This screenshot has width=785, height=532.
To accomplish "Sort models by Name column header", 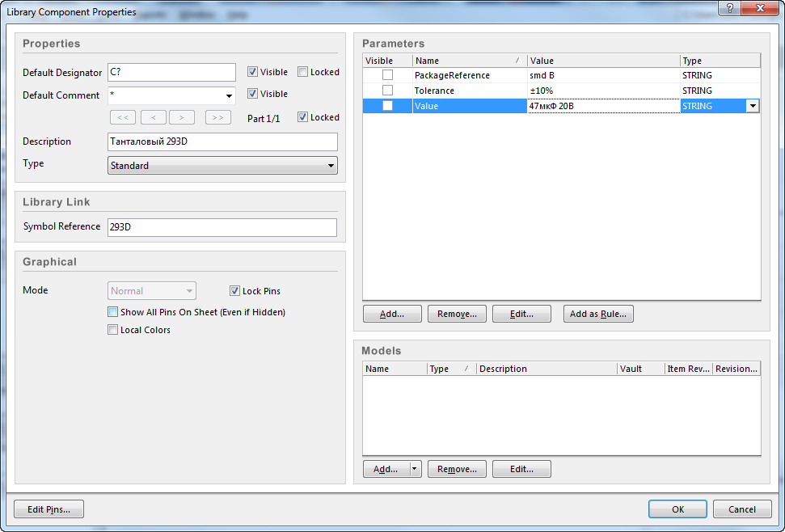I will click(395, 369).
